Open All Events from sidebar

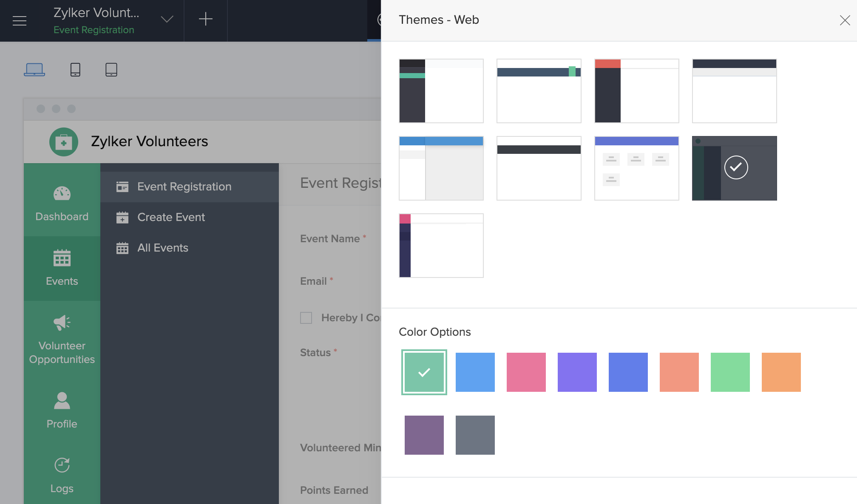(x=162, y=248)
